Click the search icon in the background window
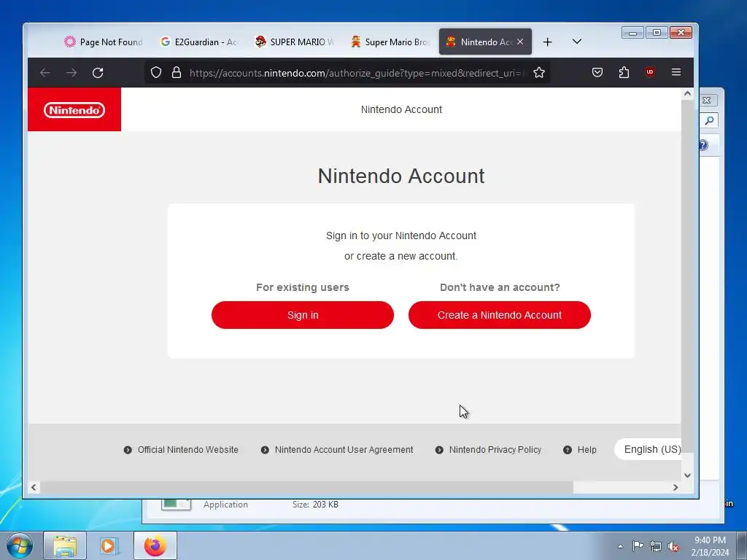The width and height of the screenshot is (747, 560). [709, 120]
